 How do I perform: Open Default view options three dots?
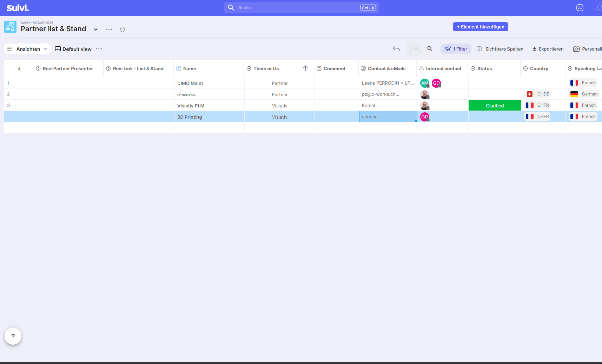click(x=99, y=49)
